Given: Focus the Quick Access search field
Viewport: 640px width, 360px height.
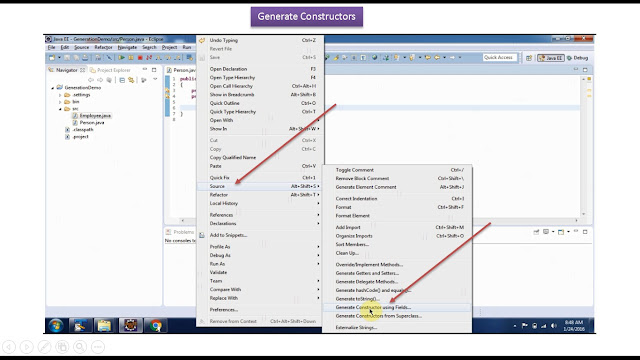Looking at the screenshot, I should pos(500,58).
